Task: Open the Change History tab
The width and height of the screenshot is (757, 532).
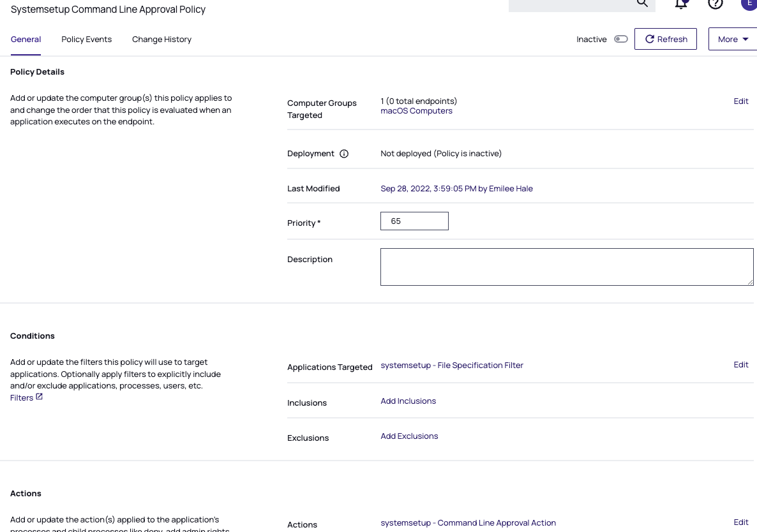Action: [161, 40]
